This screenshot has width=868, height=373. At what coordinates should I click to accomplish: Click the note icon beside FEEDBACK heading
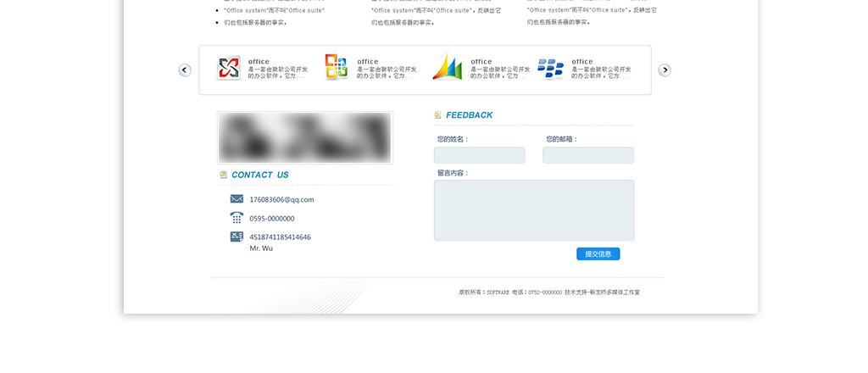point(438,115)
